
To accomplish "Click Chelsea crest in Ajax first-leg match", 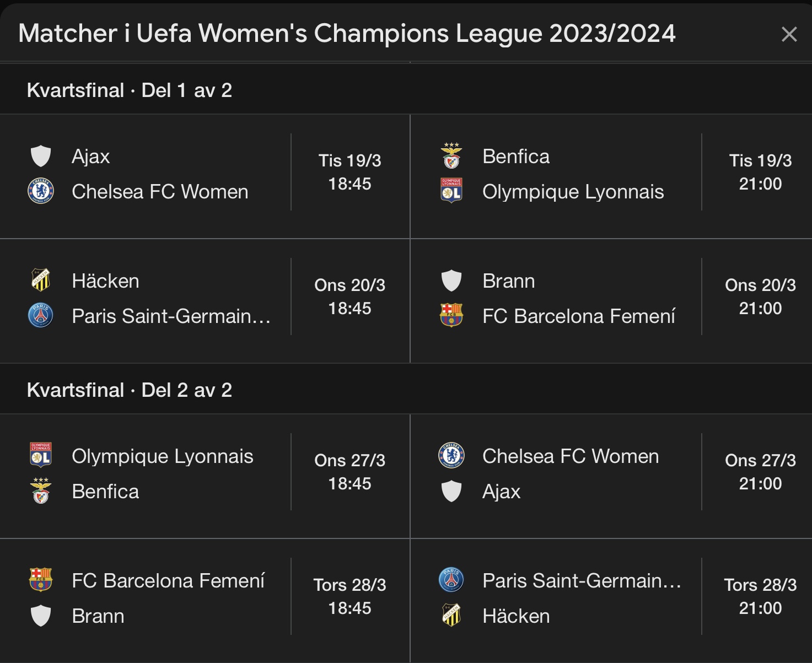I will 41,191.
